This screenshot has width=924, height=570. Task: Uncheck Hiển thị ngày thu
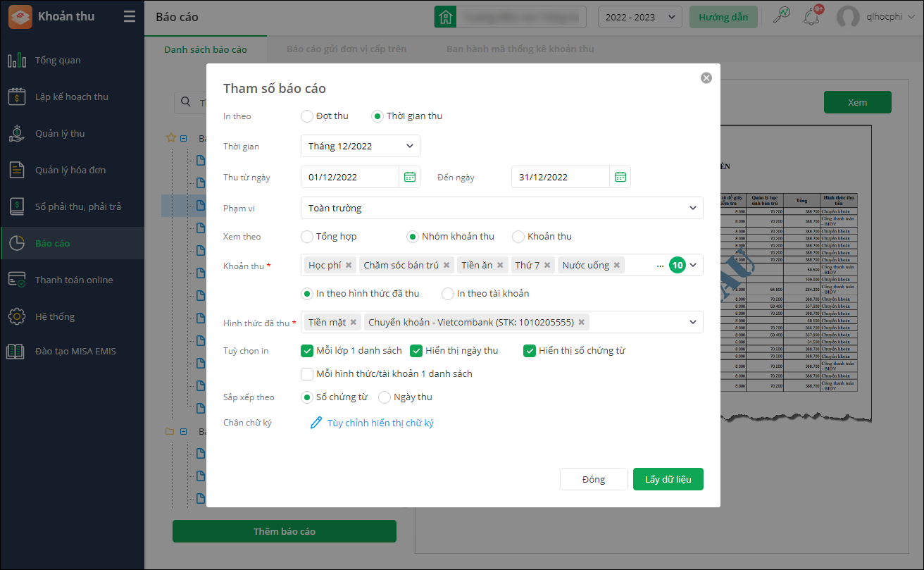(x=416, y=351)
